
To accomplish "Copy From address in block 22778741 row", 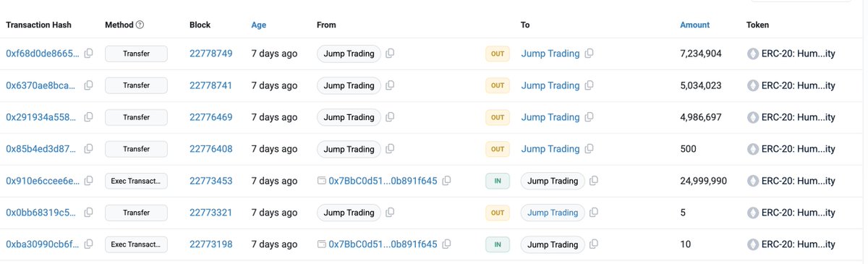I will tap(390, 85).
